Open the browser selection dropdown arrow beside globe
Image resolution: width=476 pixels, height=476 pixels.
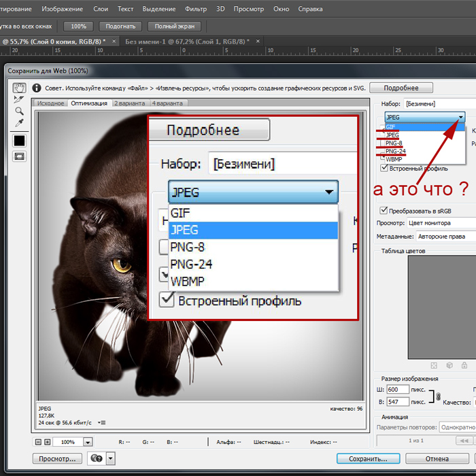pos(110,458)
